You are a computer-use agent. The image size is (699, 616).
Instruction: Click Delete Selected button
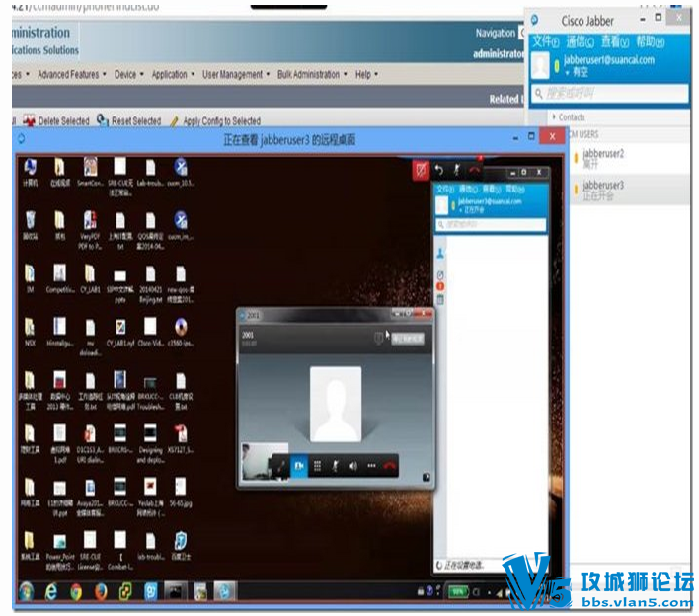click(56, 120)
